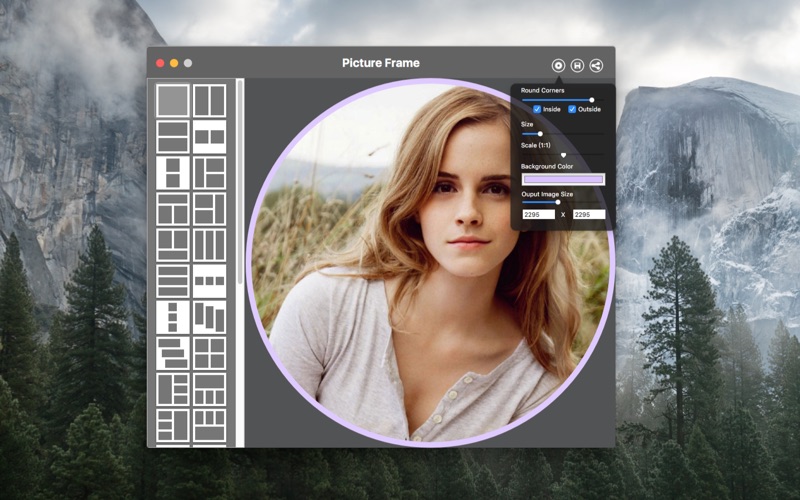Choose the three stacked horizontal rows layout

tap(172, 281)
